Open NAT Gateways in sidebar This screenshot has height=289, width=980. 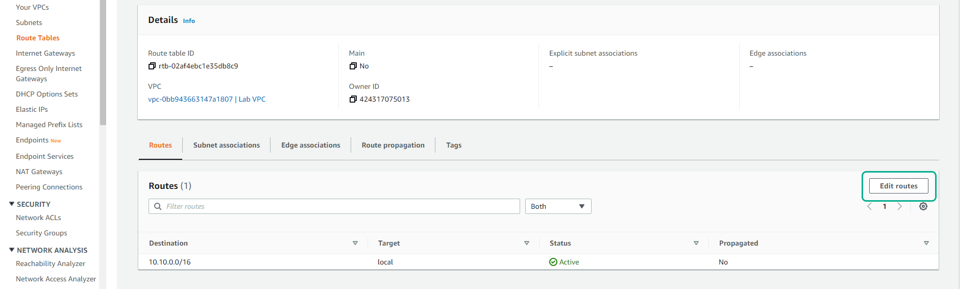coord(39,172)
